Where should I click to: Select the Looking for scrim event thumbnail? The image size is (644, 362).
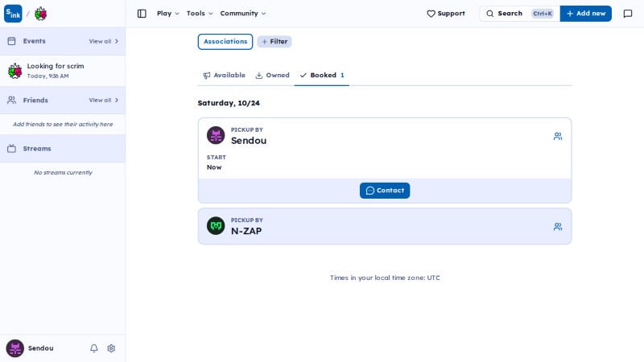(15, 71)
